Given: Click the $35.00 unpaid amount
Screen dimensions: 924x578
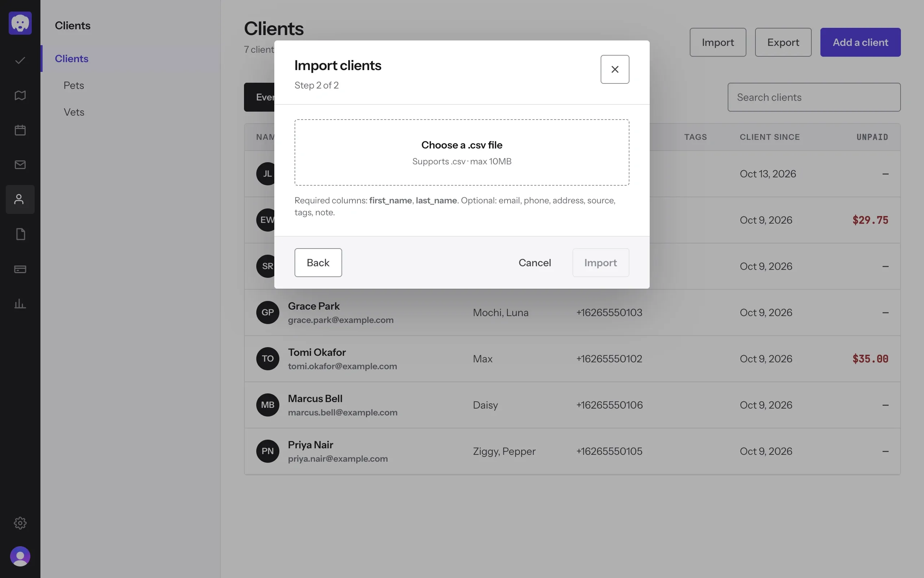Looking at the screenshot, I should point(870,359).
